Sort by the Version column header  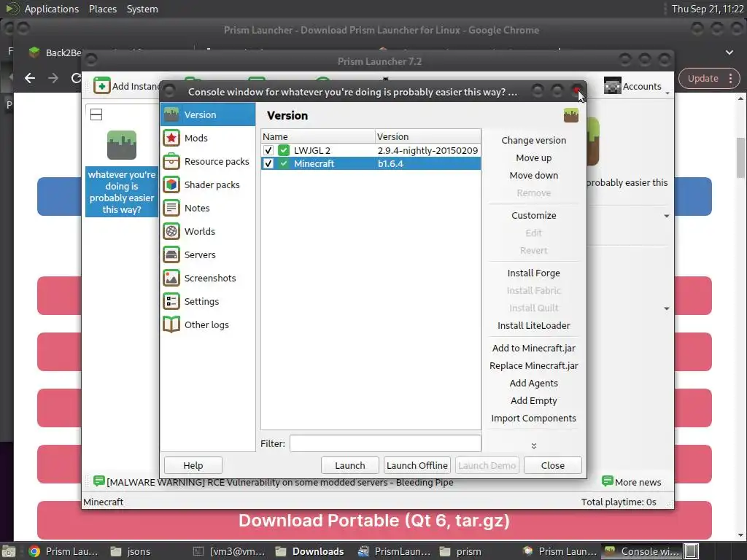(x=427, y=136)
